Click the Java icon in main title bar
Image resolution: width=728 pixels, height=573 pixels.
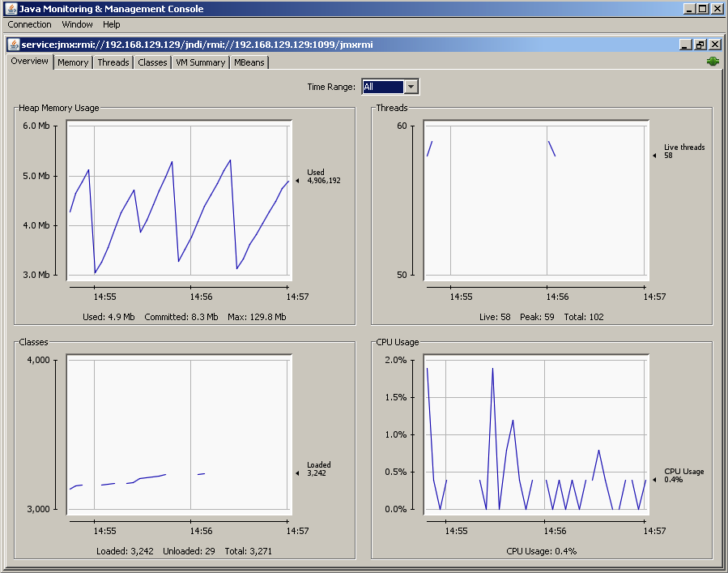click(11, 9)
